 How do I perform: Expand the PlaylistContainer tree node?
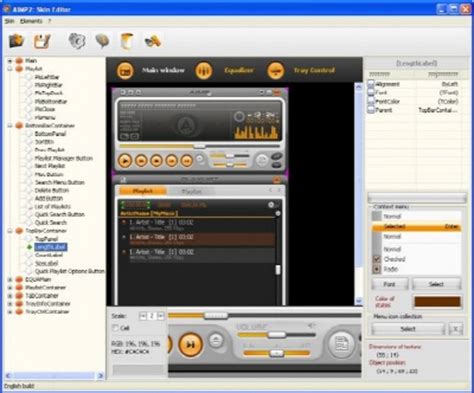(x=10, y=287)
